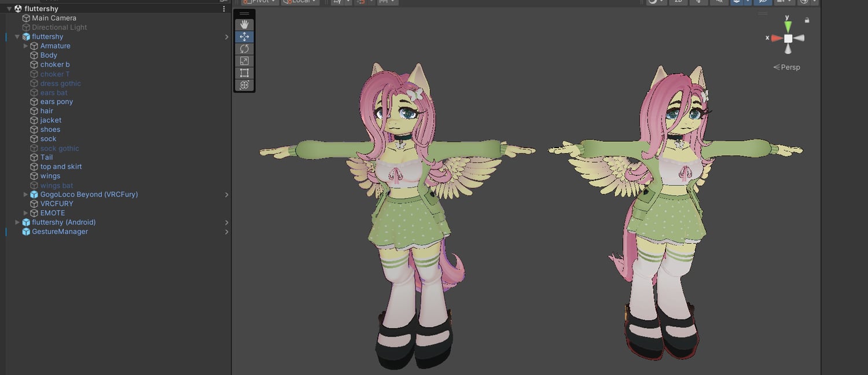Open the fluttershy scene three-dot menu
Screen dimensions: 868x375
tap(224, 9)
